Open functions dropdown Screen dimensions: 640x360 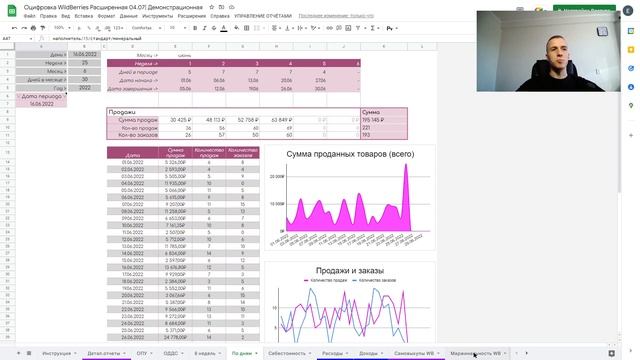point(374,28)
